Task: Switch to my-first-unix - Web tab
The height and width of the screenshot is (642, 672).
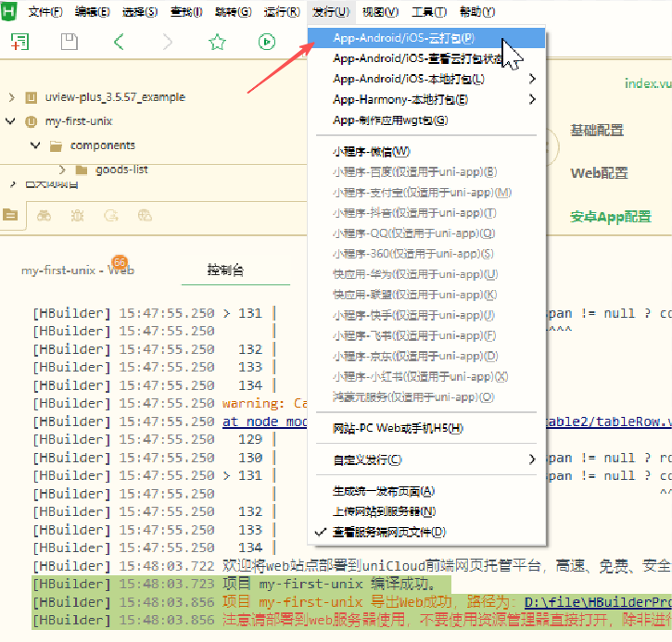Action: pyautogui.click(x=78, y=271)
